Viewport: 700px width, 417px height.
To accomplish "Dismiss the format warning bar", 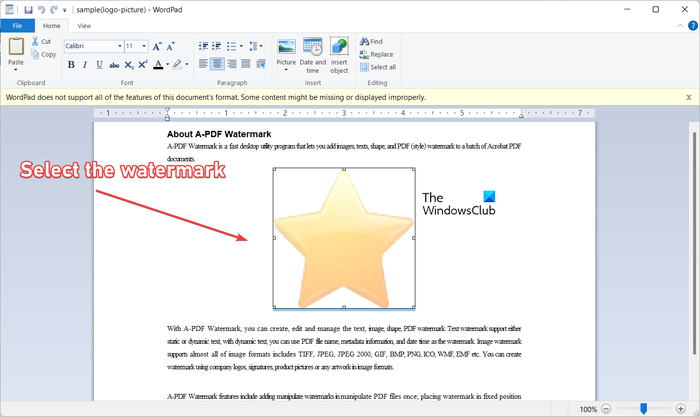I will tap(689, 97).
